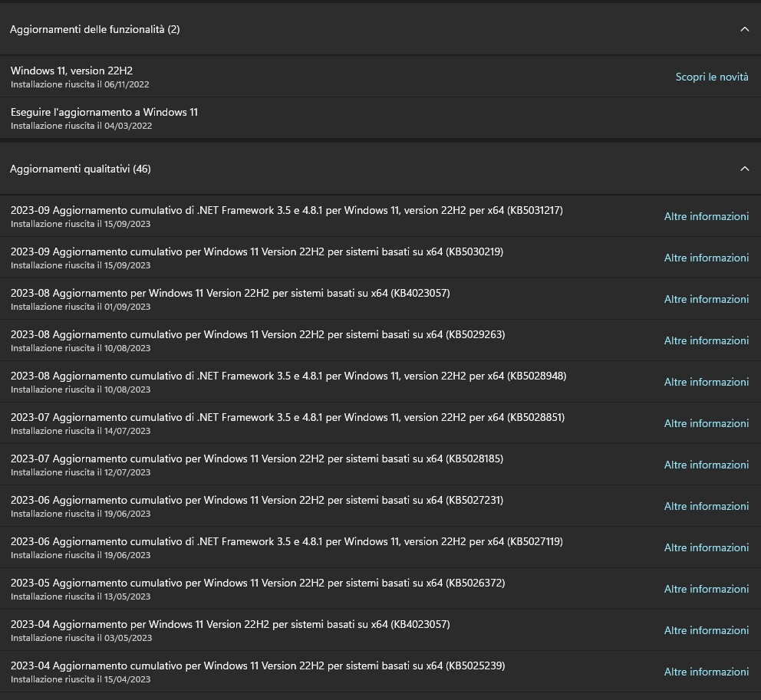Select the Windows 11, version 22H2 entry
This screenshot has width=761, height=700.
(x=72, y=71)
